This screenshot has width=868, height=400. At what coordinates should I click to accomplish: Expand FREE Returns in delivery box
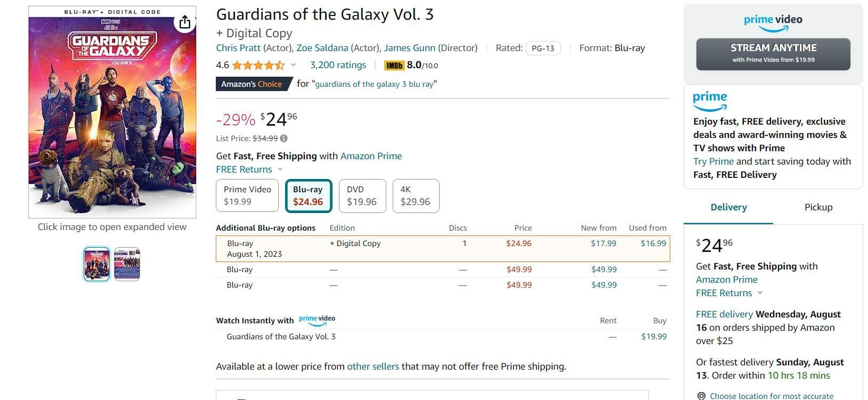pyautogui.click(x=760, y=293)
